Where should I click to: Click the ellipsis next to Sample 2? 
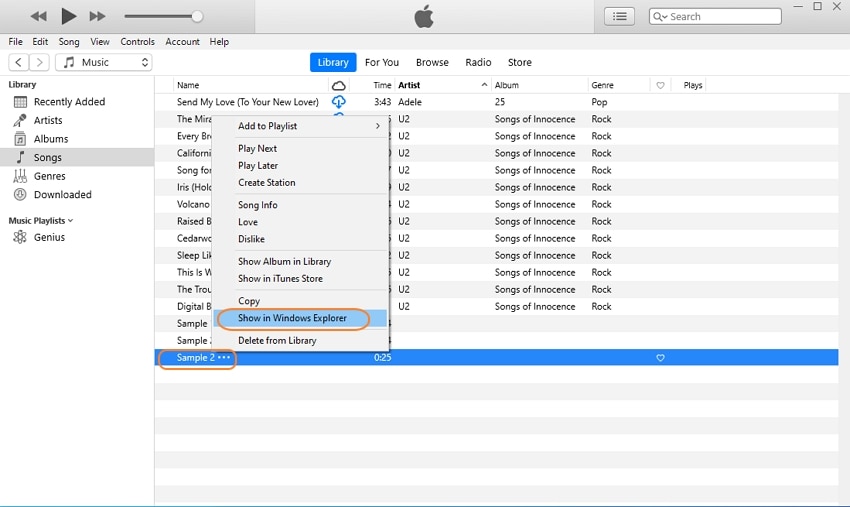pyautogui.click(x=224, y=357)
